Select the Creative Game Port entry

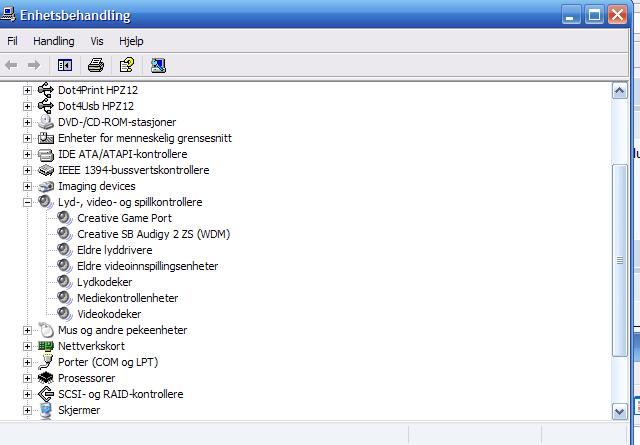click(124, 218)
